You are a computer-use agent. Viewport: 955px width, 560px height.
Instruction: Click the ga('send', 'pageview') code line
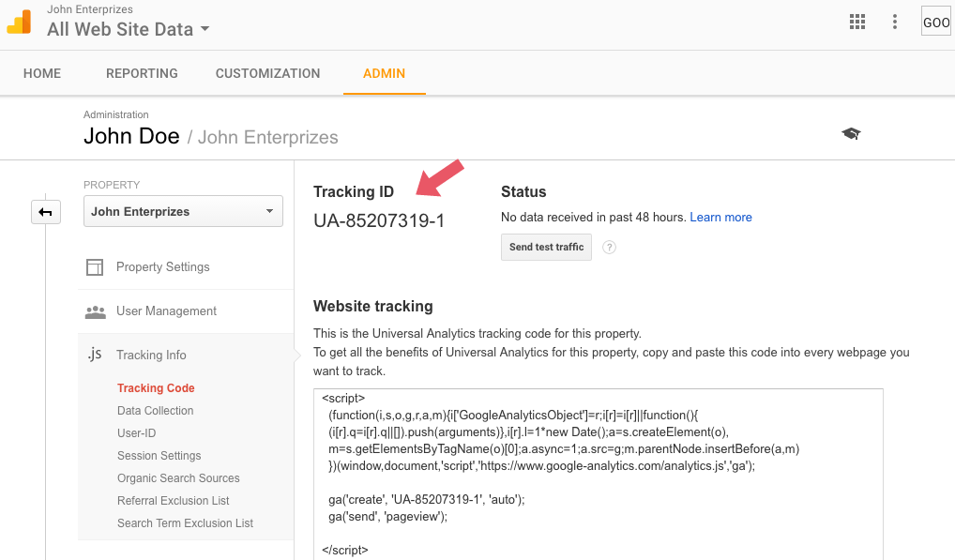click(387, 517)
